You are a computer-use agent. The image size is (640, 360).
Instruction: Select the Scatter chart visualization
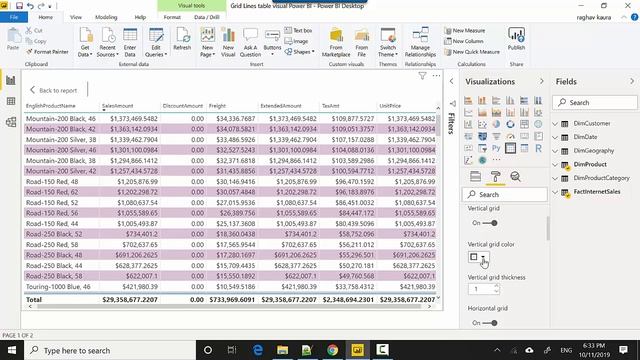[x=482, y=124]
